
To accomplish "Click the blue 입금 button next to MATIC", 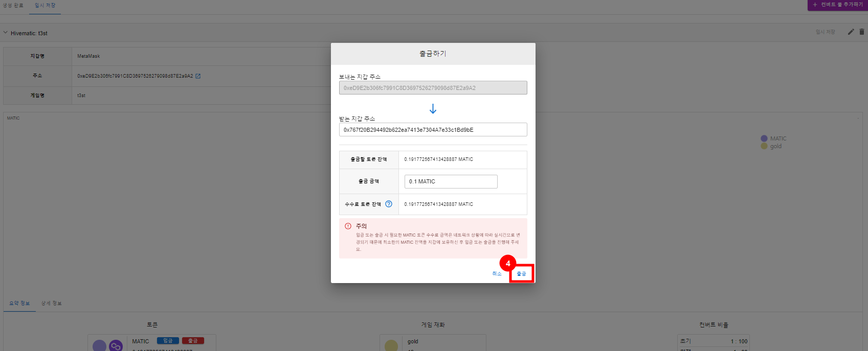I will coord(168,341).
